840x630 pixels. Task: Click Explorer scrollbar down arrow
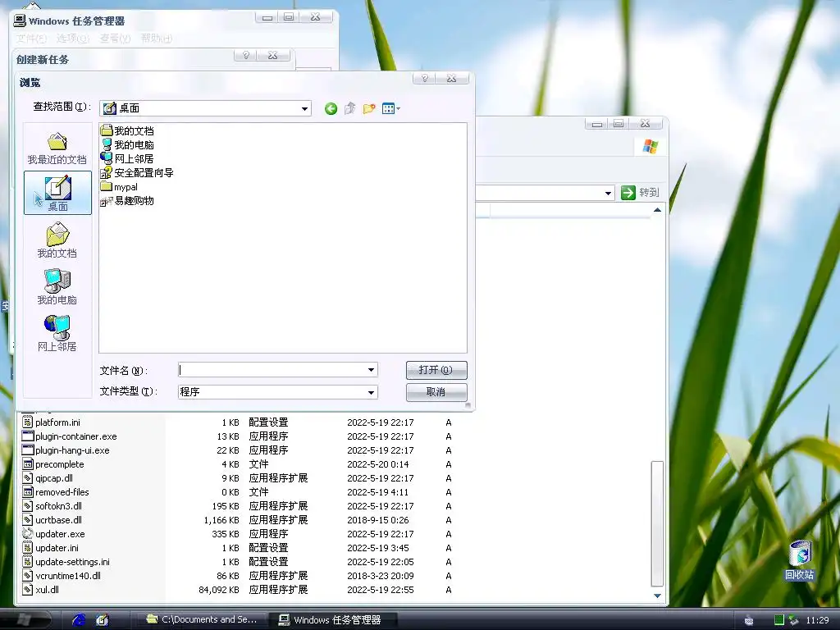coord(657,596)
